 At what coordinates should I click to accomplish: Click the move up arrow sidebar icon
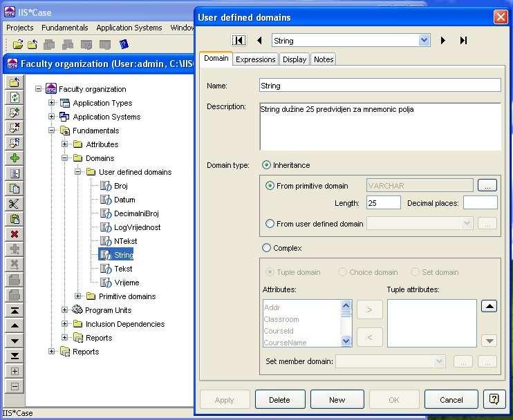pyautogui.click(x=15, y=325)
